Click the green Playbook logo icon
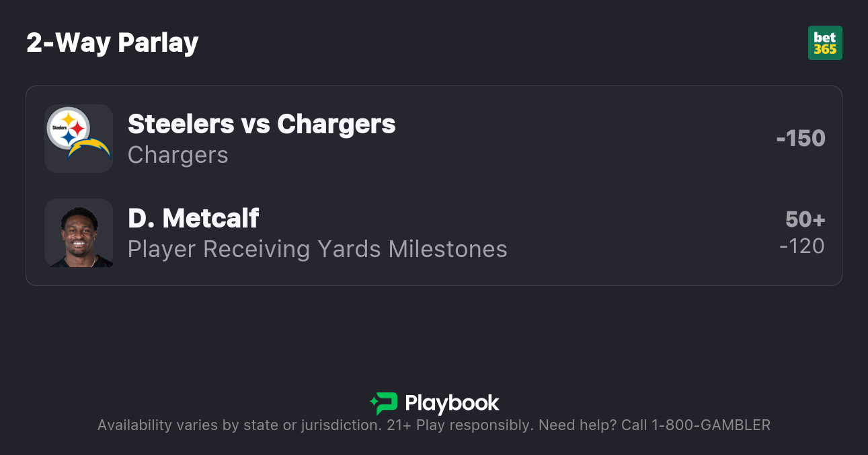The image size is (868, 455). coord(384,403)
